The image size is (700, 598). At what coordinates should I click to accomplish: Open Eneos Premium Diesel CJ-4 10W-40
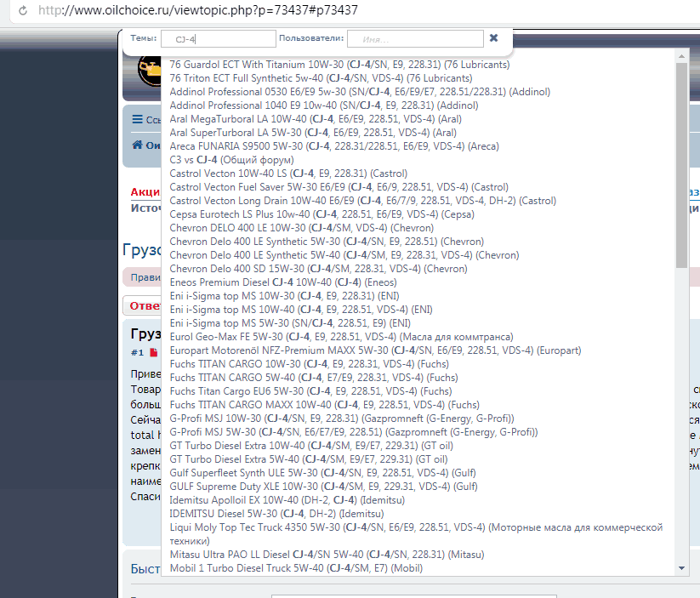point(283,282)
